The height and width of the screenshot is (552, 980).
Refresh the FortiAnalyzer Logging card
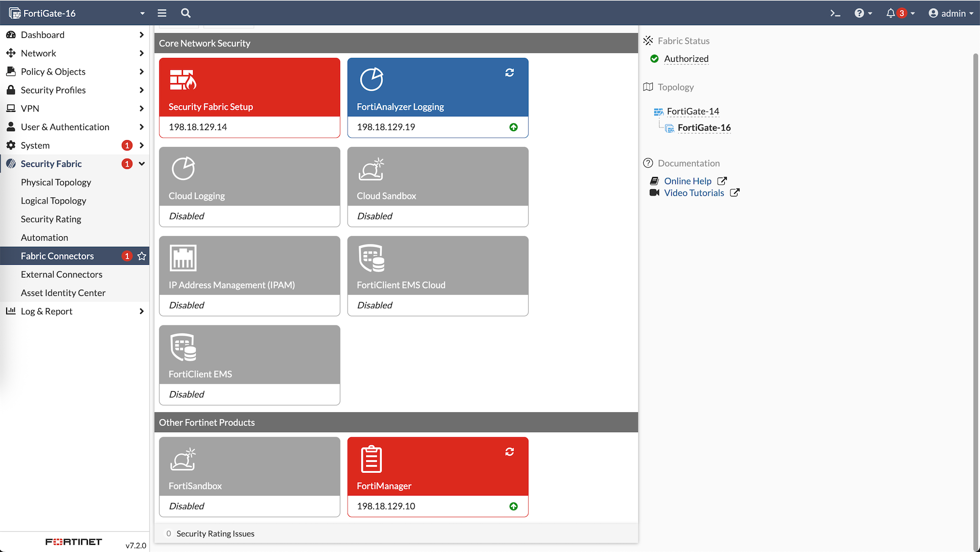tap(509, 73)
